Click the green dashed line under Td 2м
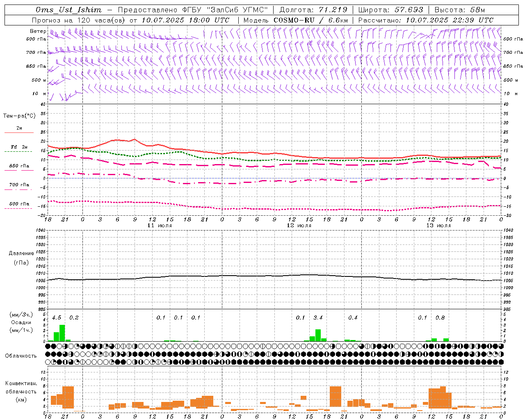The height and width of the screenshot is (420, 525). tap(18, 151)
